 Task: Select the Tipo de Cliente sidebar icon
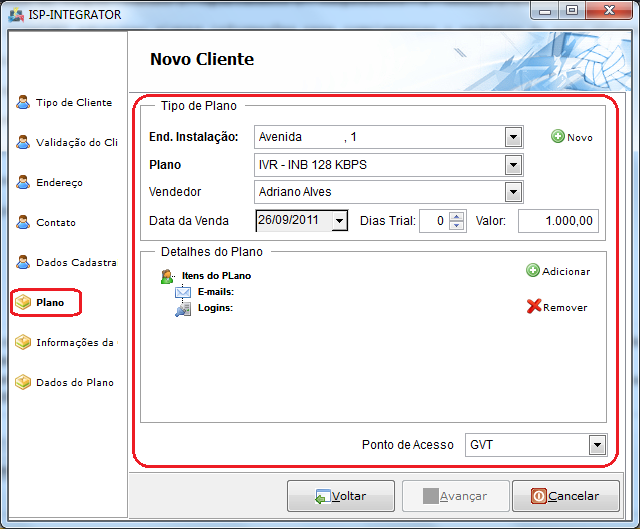pyautogui.click(x=23, y=103)
